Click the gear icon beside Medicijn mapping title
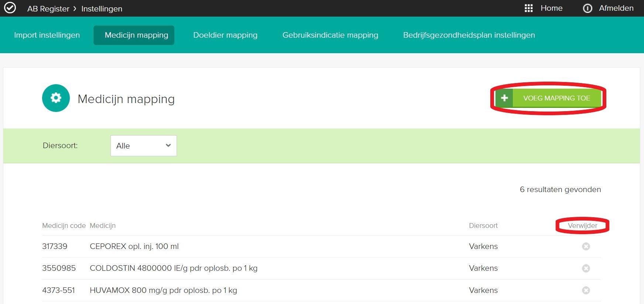The height and width of the screenshot is (304, 644). click(56, 98)
